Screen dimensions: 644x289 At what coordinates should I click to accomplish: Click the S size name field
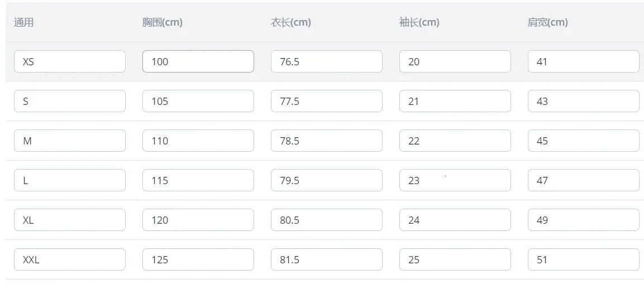click(70, 101)
